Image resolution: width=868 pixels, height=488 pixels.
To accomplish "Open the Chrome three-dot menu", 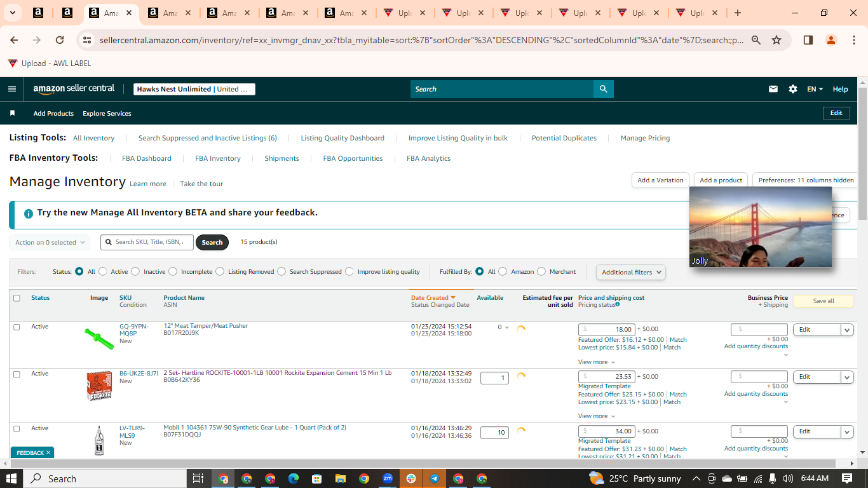I will click(853, 40).
